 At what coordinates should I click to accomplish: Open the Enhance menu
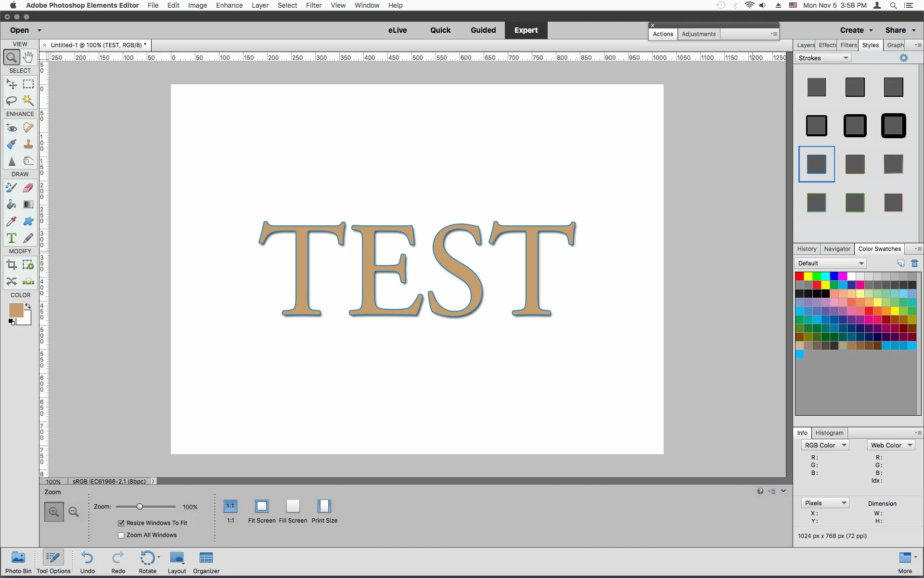coord(229,5)
